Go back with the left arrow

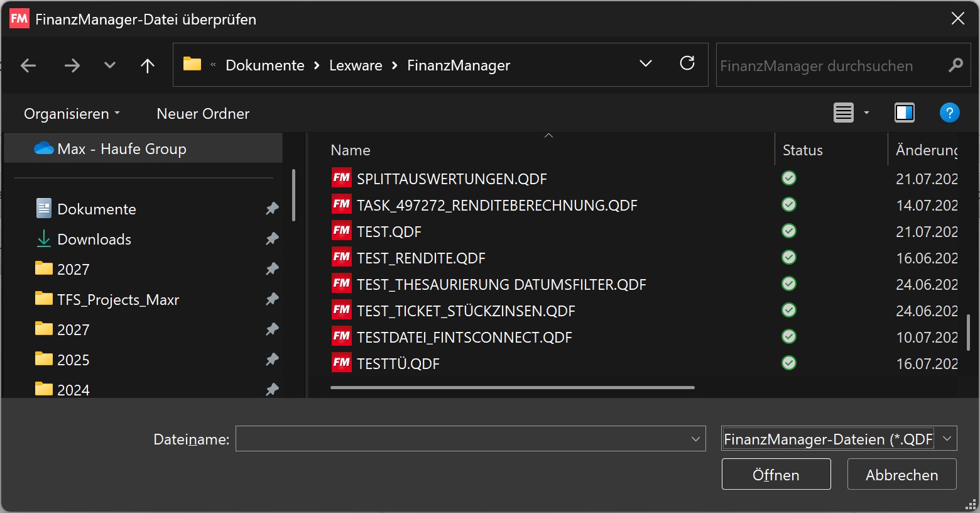tap(28, 65)
